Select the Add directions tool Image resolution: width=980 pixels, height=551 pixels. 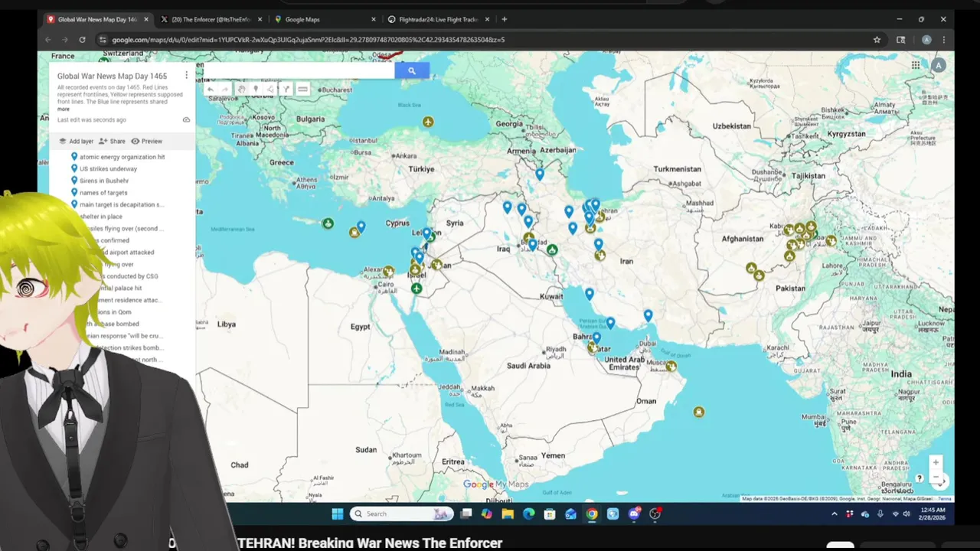pyautogui.click(x=286, y=90)
